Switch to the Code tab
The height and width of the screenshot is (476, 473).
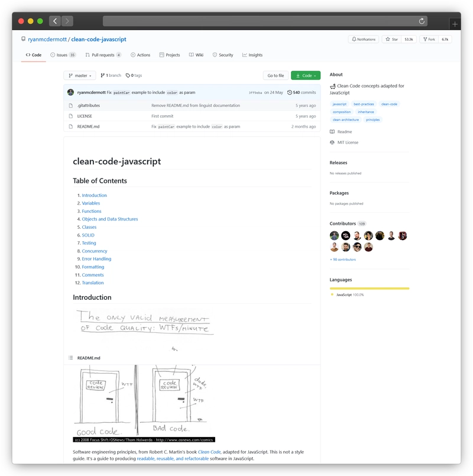click(x=33, y=55)
